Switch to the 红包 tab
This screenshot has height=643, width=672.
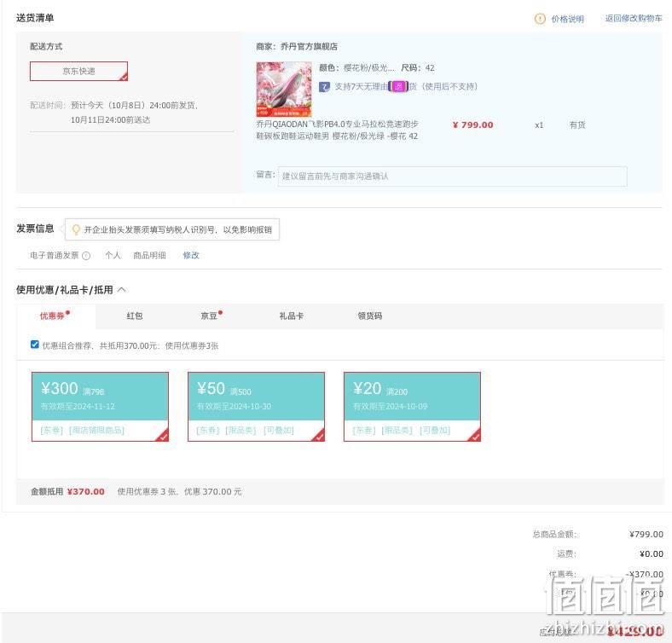[x=135, y=316]
